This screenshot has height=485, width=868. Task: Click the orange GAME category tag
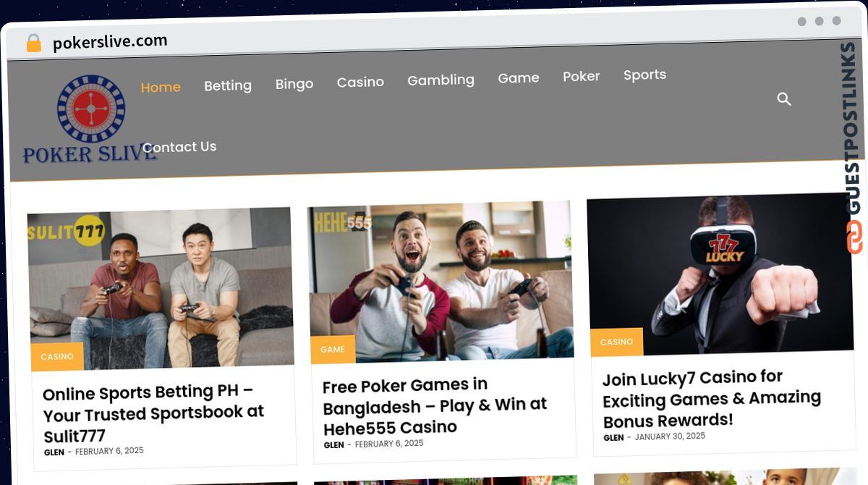(333, 349)
